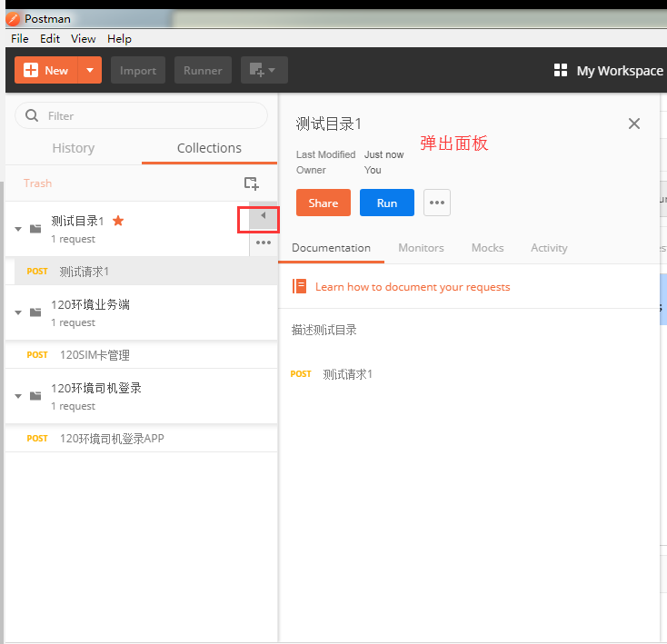The image size is (667, 644).
Task: Open the Help menu
Action: (x=119, y=39)
